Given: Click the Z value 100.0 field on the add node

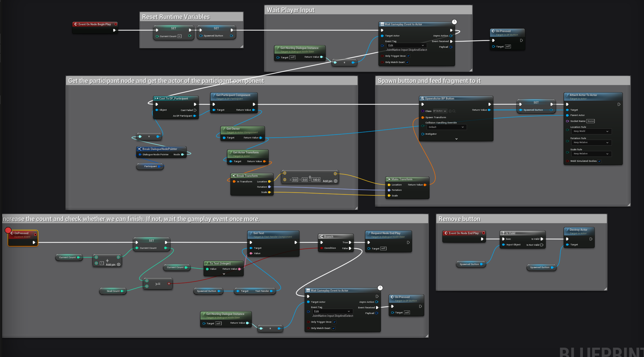Looking at the screenshot, I should tap(316, 180).
